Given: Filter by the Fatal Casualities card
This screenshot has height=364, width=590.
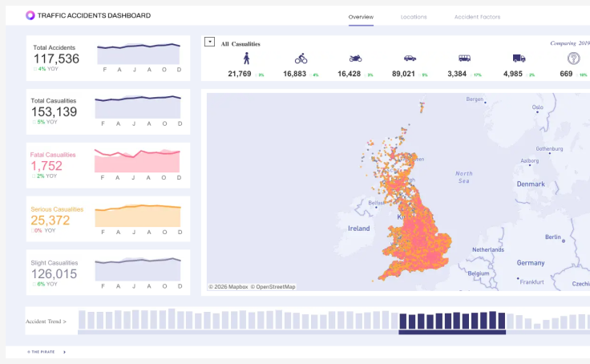Looking at the screenshot, I should coord(108,165).
